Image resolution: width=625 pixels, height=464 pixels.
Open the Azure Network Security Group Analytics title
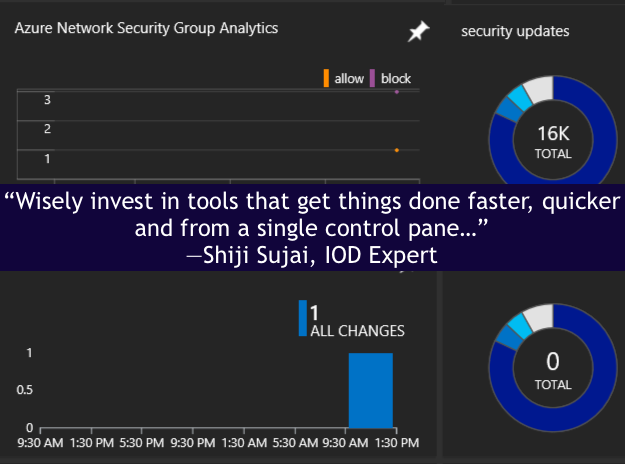pyautogui.click(x=146, y=28)
